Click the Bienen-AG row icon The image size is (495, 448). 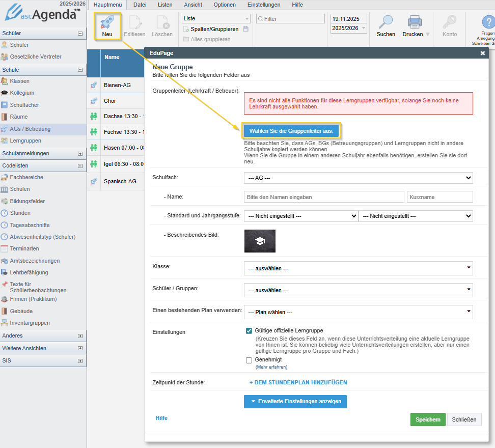click(x=94, y=85)
